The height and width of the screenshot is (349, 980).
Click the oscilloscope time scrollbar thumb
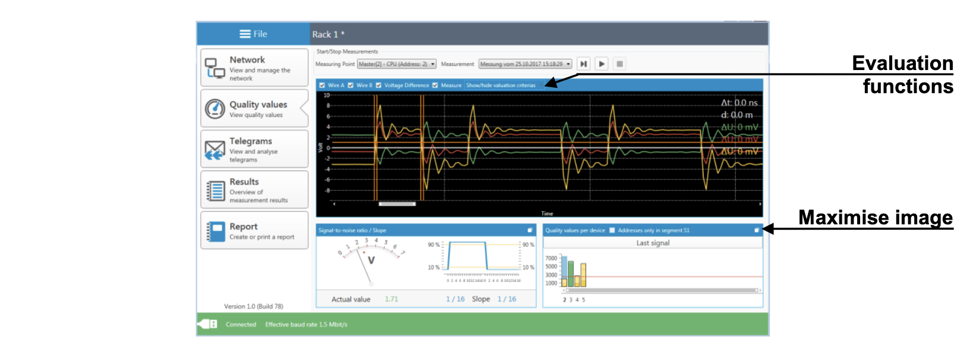point(397,204)
